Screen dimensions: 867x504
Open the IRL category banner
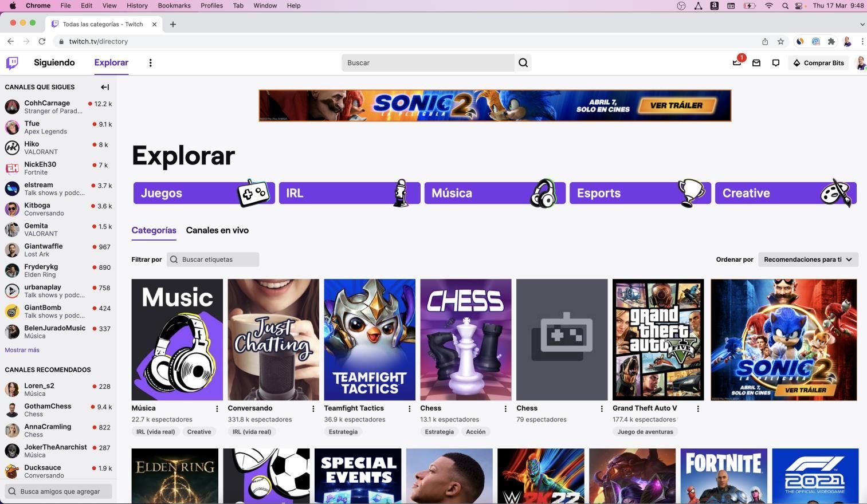(350, 193)
